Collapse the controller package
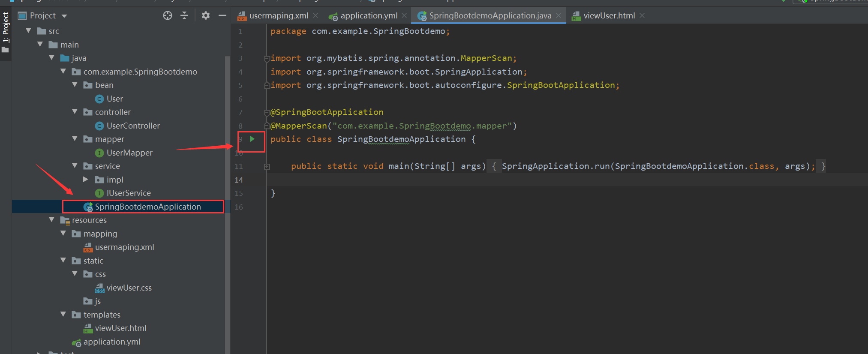 (75, 112)
